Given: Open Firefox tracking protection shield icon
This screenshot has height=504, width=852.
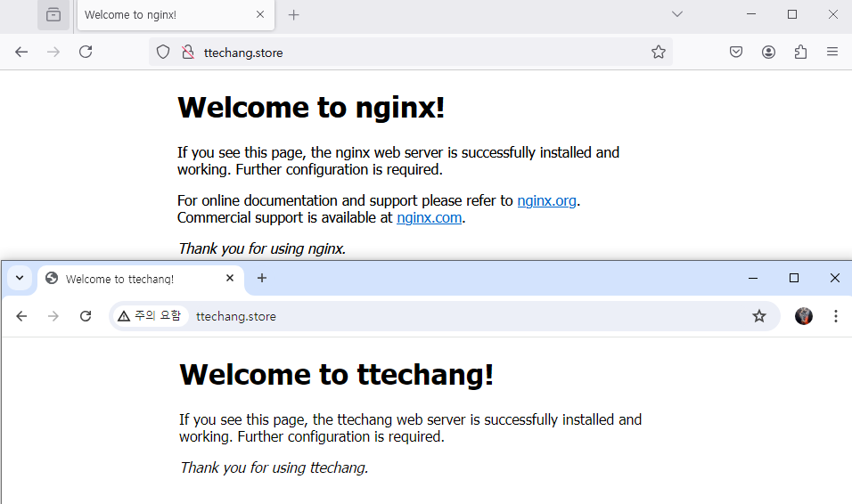Looking at the screenshot, I should 163,53.
